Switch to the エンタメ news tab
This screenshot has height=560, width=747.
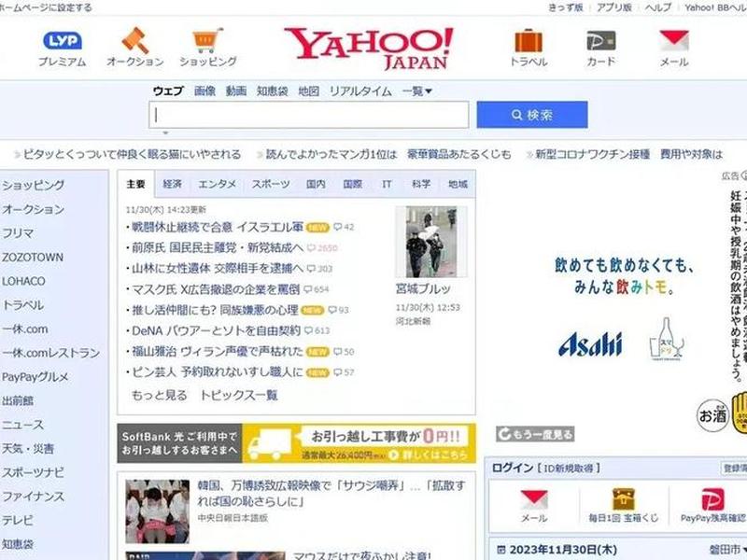click(x=218, y=184)
